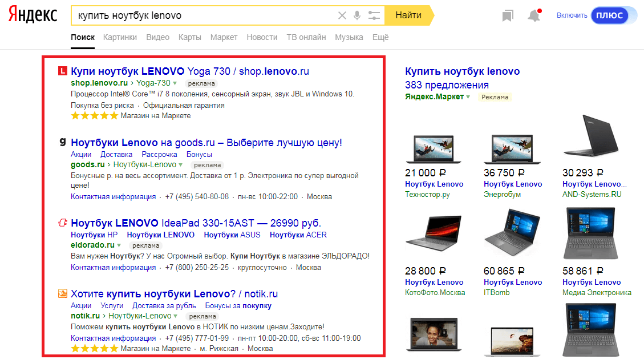Screen dimensions: 644x359
Task: Click the Yandex logo
Action: [x=33, y=15]
